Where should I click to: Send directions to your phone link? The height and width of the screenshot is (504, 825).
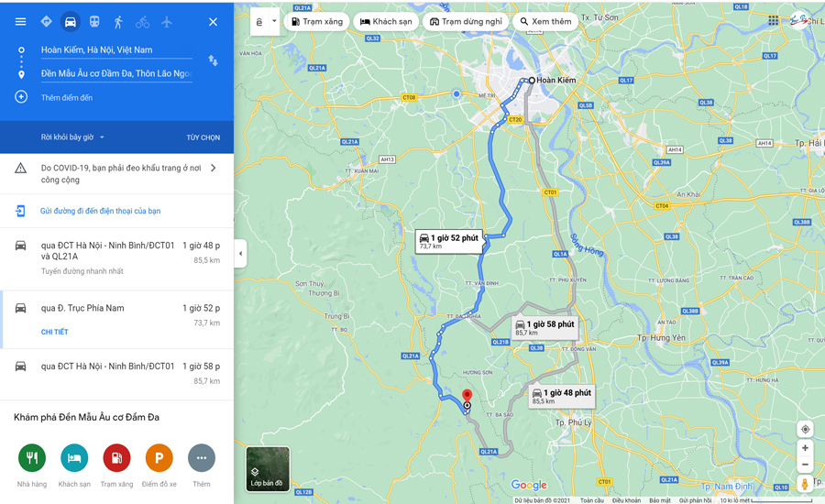tap(100, 211)
